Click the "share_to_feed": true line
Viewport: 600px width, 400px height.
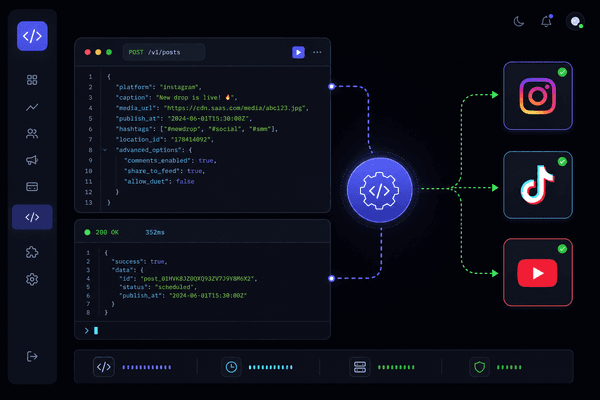tap(165, 171)
